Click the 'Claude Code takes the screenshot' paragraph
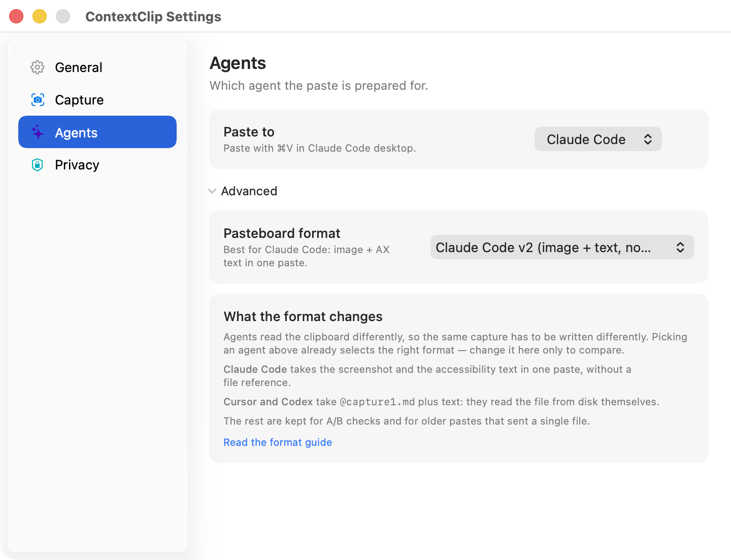Image resolution: width=731 pixels, height=560 pixels. (427, 376)
